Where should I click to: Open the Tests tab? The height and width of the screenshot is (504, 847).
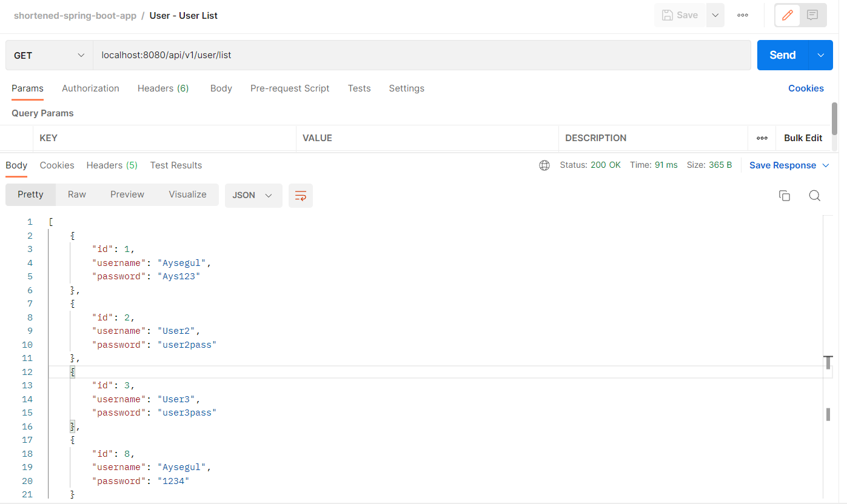coord(359,88)
